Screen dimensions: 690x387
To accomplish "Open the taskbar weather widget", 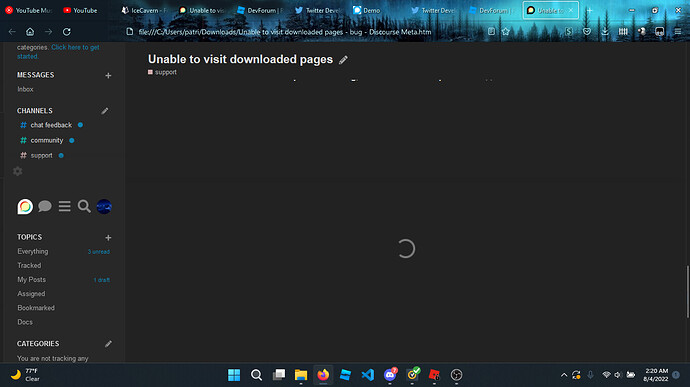I will click(x=26, y=375).
